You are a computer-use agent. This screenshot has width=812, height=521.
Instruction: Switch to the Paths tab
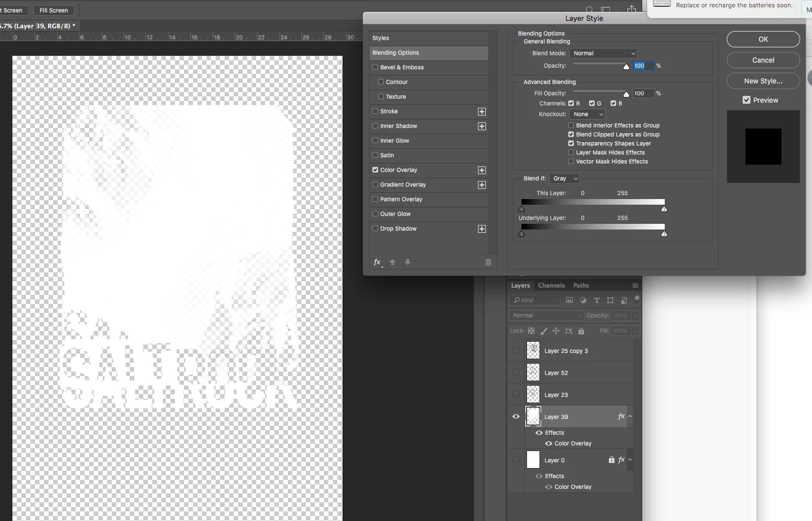pos(581,285)
